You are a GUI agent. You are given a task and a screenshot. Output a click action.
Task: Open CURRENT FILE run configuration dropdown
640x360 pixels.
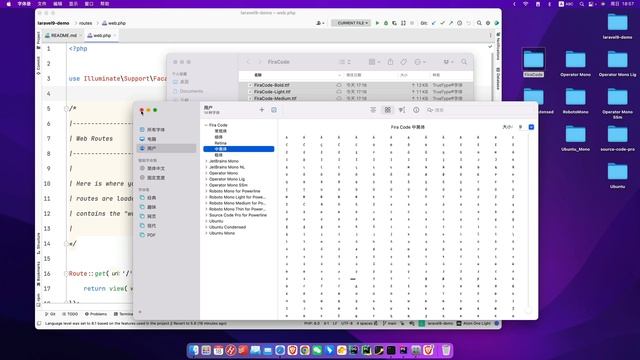tap(351, 23)
